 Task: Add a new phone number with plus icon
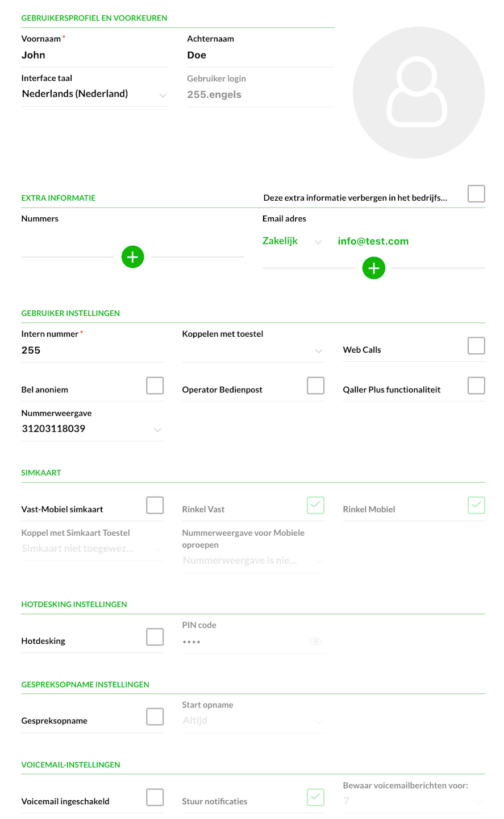click(132, 257)
